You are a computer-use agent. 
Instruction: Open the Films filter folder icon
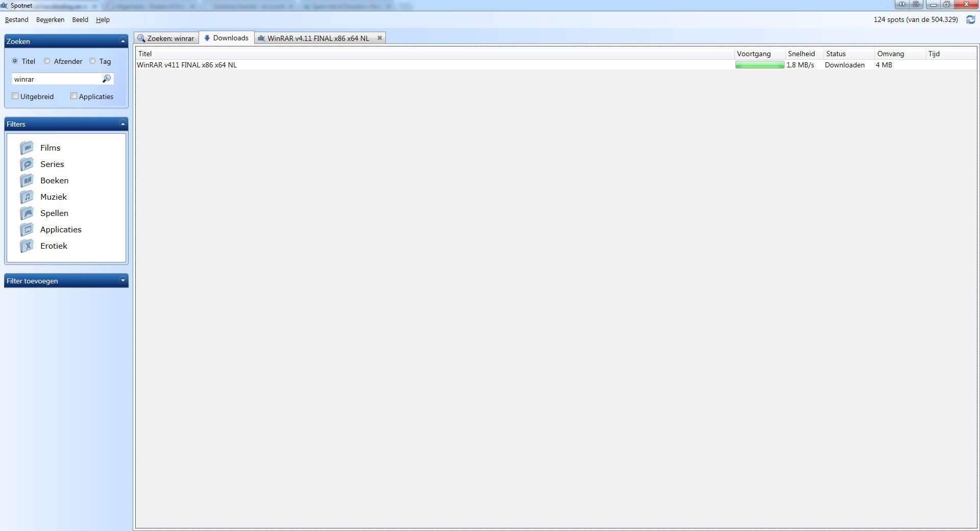[x=27, y=148]
